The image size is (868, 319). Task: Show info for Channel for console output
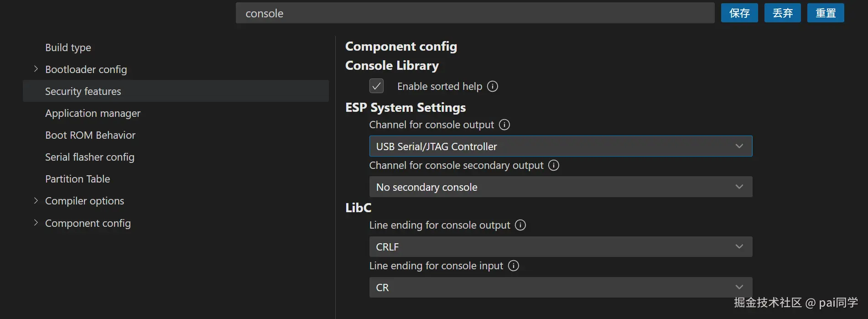tap(504, 125)
